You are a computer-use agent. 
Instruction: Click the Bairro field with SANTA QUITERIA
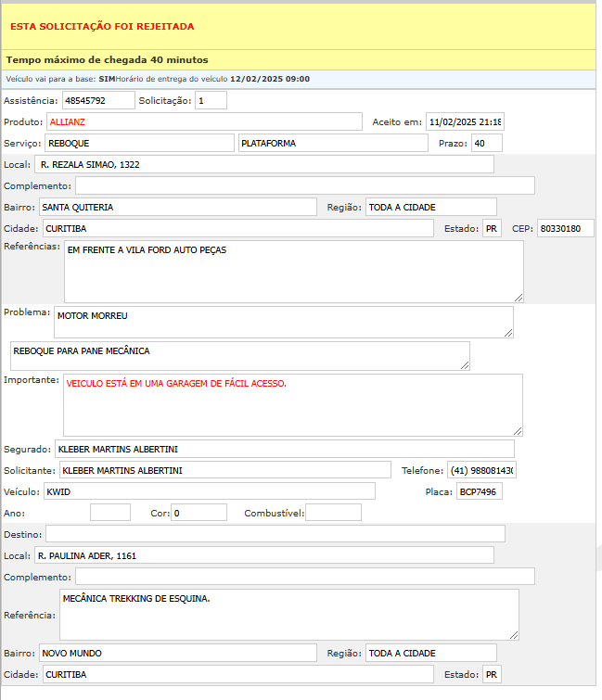point(177,207)
